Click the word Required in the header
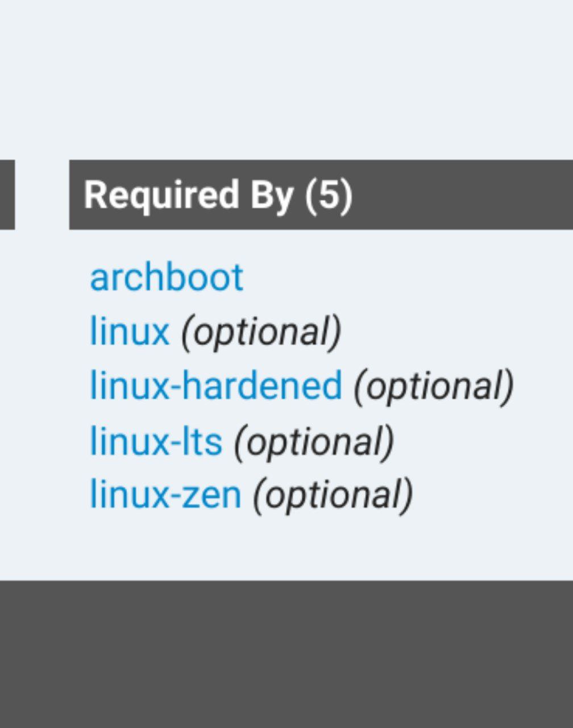Image resolution: width=573 pixels, height=728 pixels. pyautogui.click(x=161, y=195)
